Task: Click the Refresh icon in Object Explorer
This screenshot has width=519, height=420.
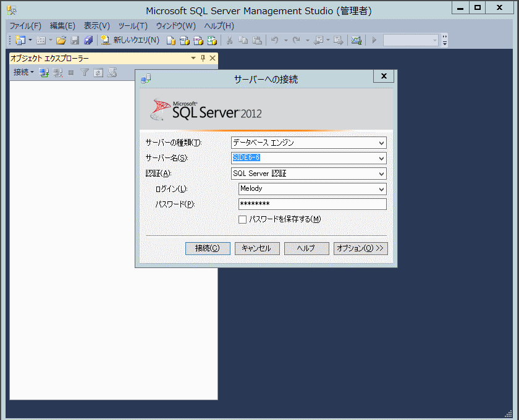Action: 98,72
